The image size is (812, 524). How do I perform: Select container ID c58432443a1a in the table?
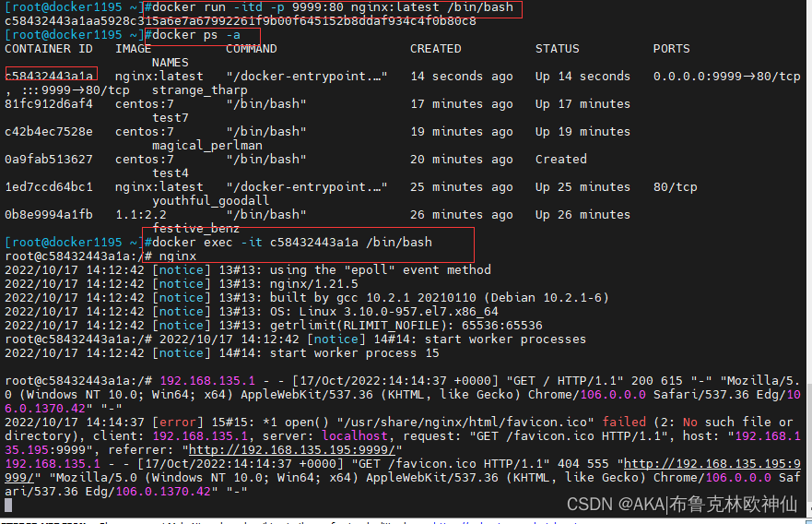pyautogui.click(x=49, y=77)
